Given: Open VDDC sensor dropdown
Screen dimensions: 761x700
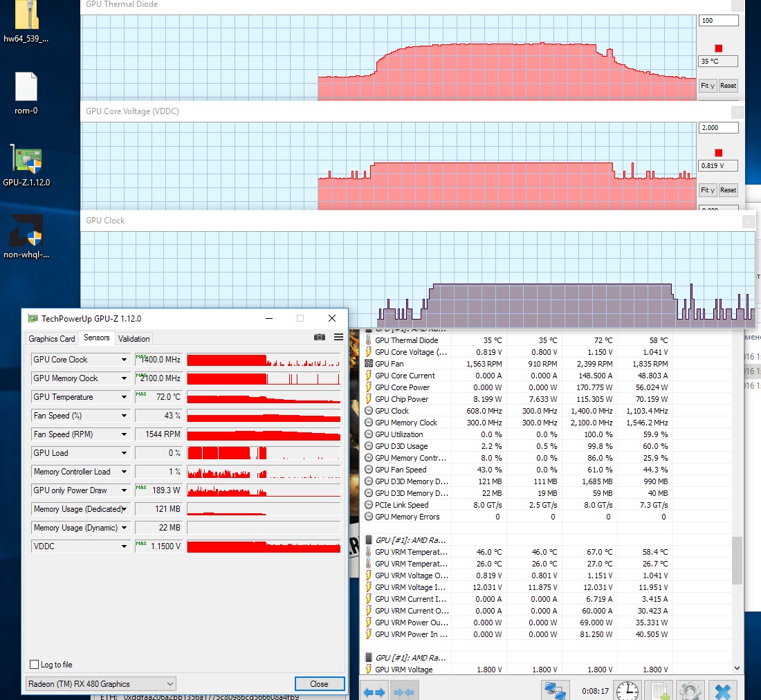Looking at the screenshot, I should (125, 546).
